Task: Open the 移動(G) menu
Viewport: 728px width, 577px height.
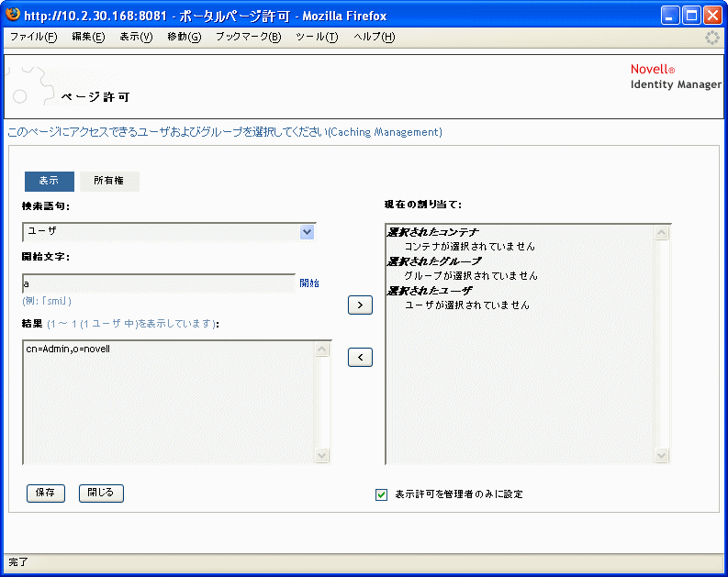Action: coord(185,37)
